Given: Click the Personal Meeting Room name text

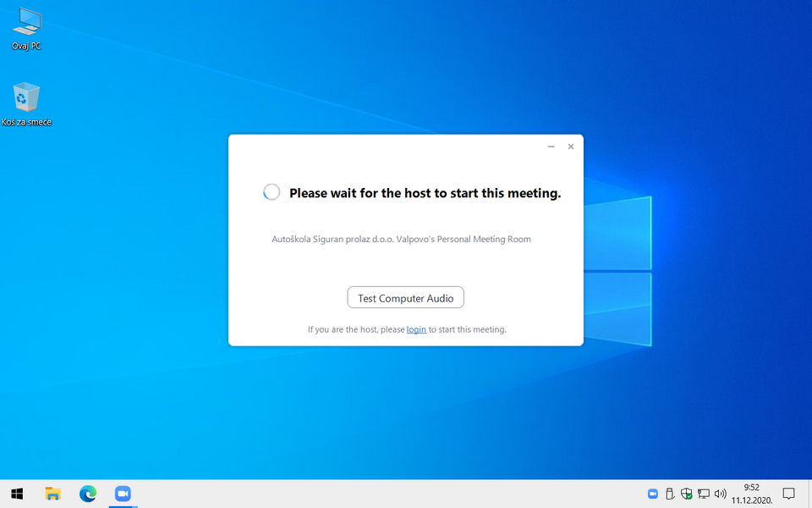Looking at the screenshot, I should [x=401, y=240].
